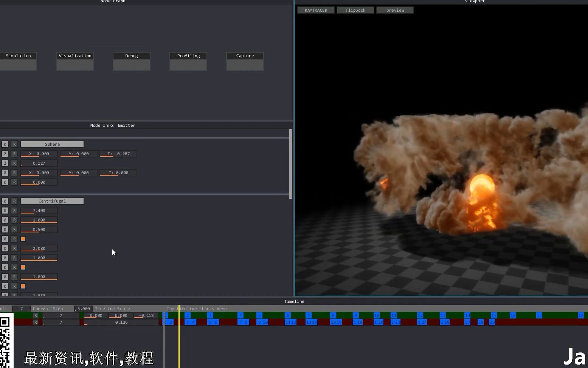Select keyframe 12 in the green timeline track
Image resolution: width=588 pixels, height=368 pixels.
tap(420, 315)
